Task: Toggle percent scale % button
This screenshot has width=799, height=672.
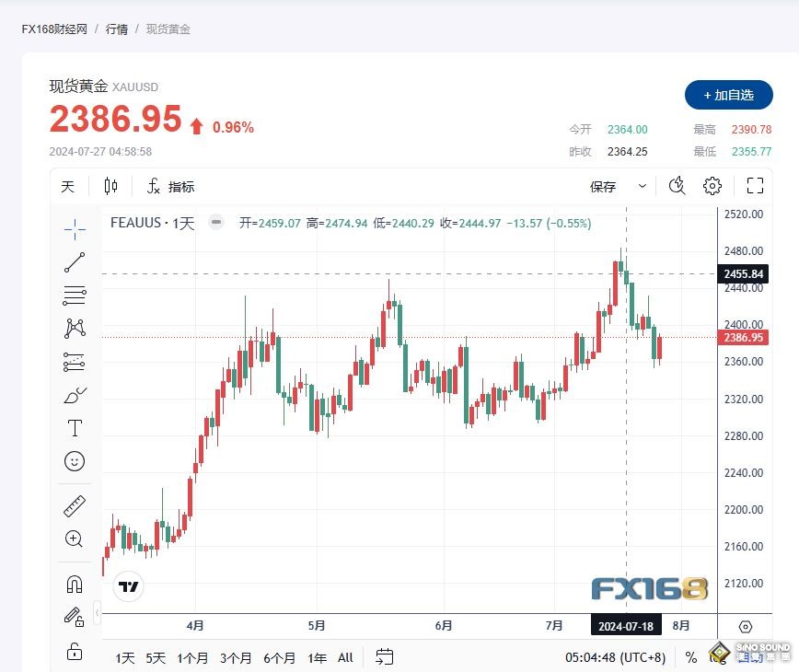Action: tap(691, 658)
